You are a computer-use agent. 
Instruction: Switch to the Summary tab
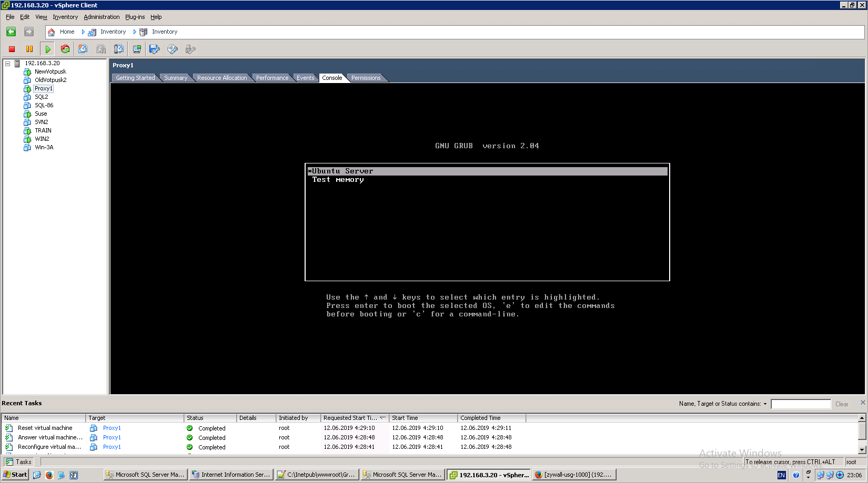pos(176,78)
